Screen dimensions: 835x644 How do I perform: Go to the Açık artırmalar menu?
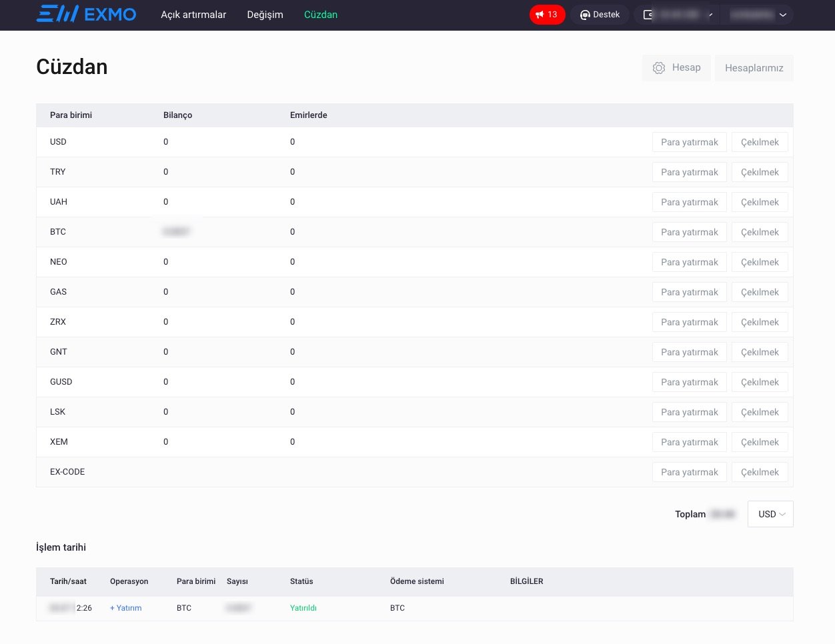[x=193, y=15]
